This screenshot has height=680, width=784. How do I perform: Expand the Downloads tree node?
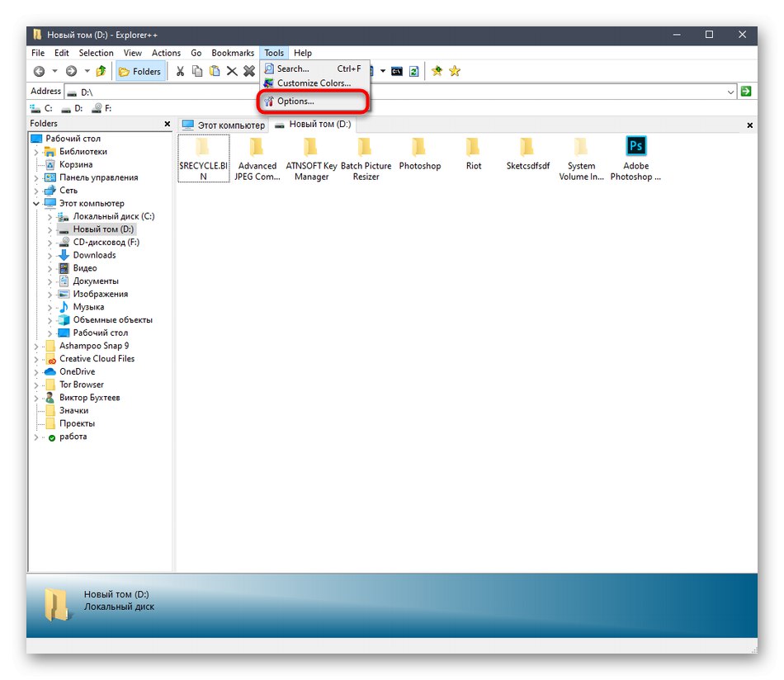point(50,256)
